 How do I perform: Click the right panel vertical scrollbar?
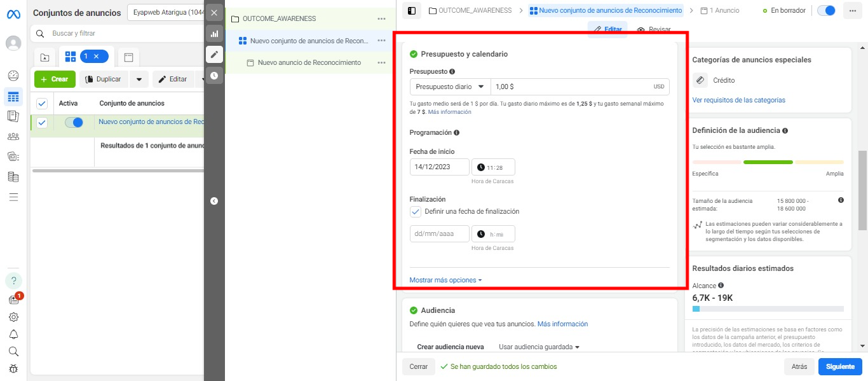(862, 191)
